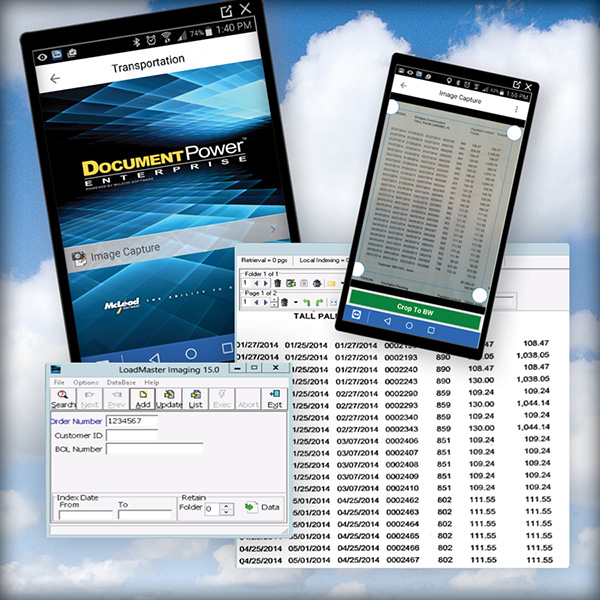Viewport: 600px width, 600px height.
Task: Click the Data button with green icon
Action: pos(262,507)
